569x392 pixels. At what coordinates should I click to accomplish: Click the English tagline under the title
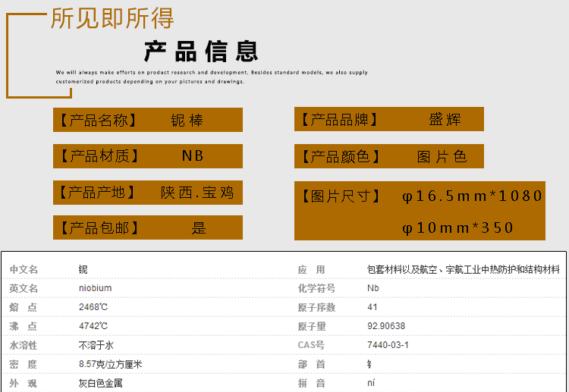click(212, 77)
